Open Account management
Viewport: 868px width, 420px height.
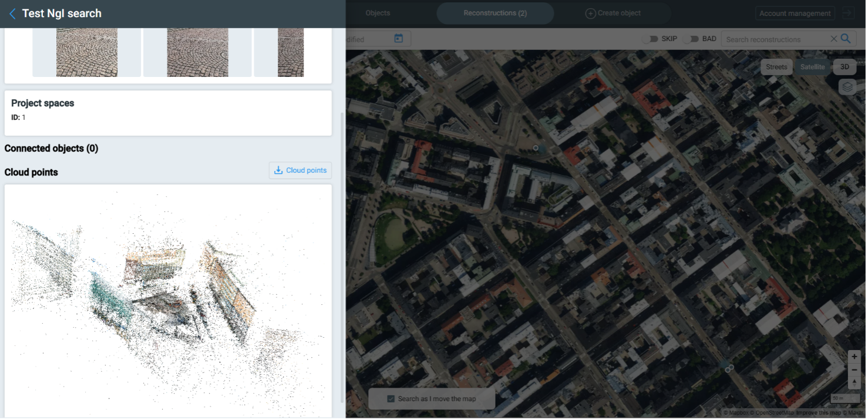(x=795, y=14)
